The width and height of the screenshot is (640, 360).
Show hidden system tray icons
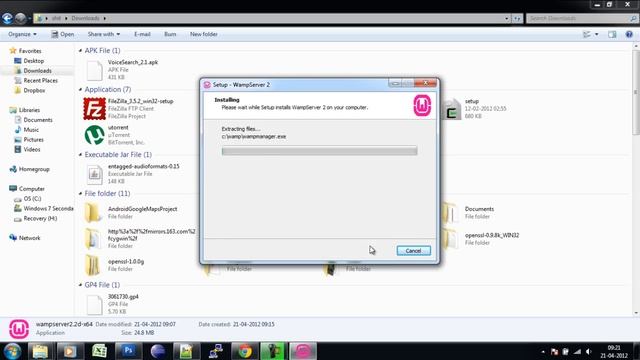click(543, 351)
